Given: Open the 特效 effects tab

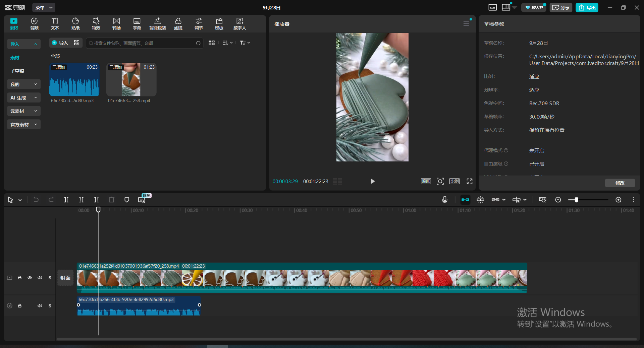Looking at the screenshot, I should click(96, 24).
